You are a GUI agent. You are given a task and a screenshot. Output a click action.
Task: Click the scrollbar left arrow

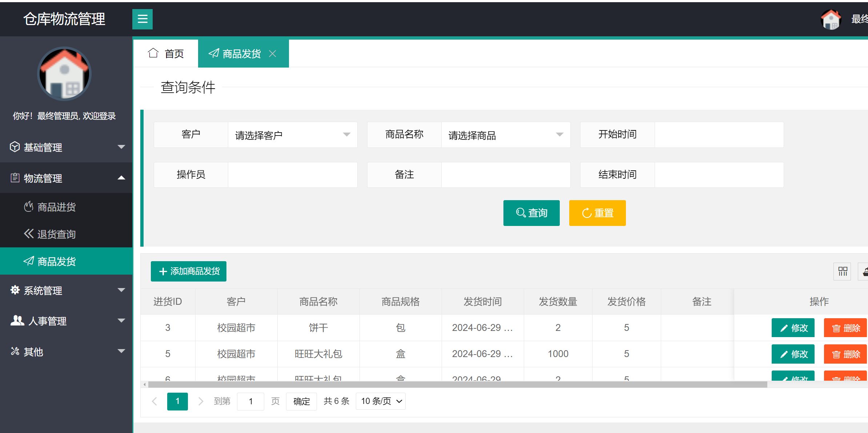(145, 384)
